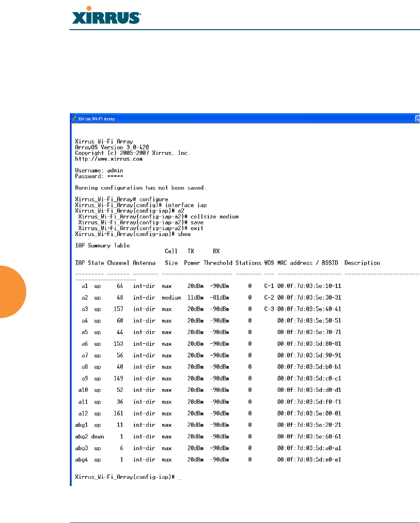Viewport: 420px width, 523px height.
Task: Click MAC address 00:0f:7d:03:5e:50-51
Action: (309, 321)
